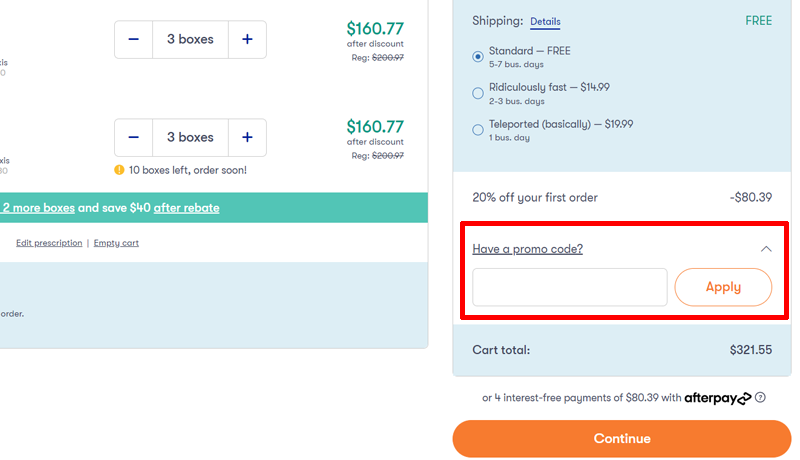
Task: Choose Teleported (basically) $19.99 shipping
Action: click(478, 130)
